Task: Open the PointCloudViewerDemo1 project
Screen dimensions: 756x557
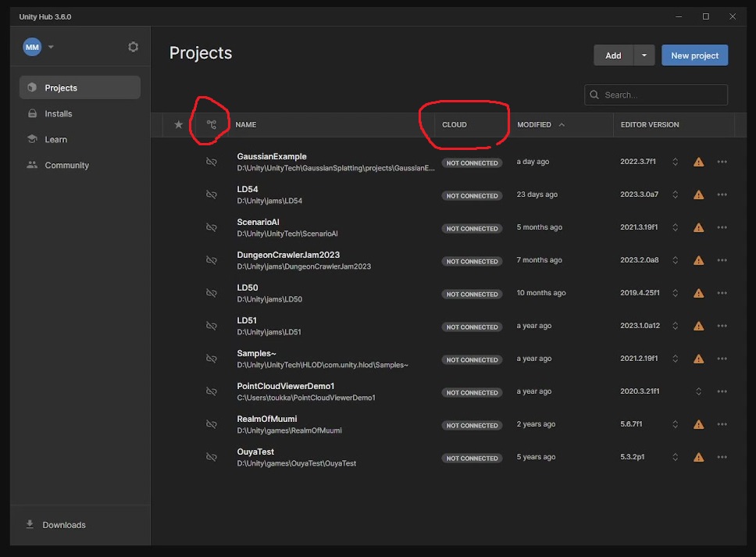Action: (x=285, y=386)
